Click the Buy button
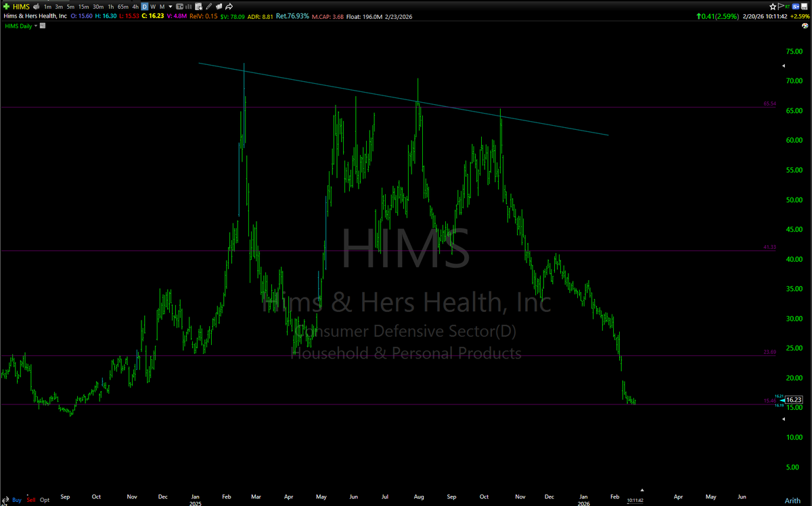The height and width of the screenshot is (506, 812). (17, 500)
